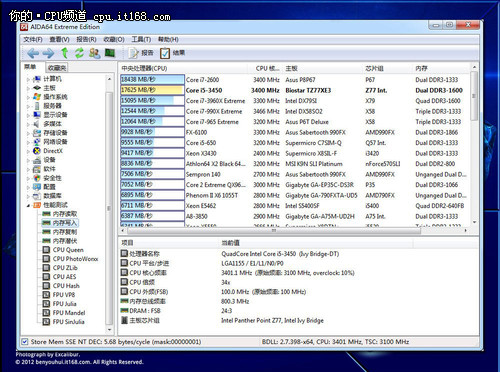This screenshot has height=372, width=500.
Task: Expand the 显示设备 tree node
Action: pyautogui.click(x=29, y=115)
